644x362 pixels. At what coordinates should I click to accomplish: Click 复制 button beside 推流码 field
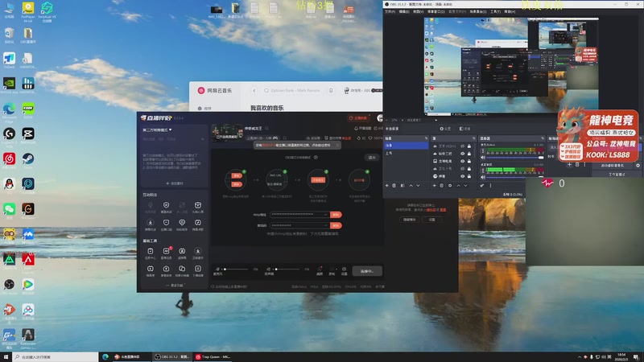point(336,225)
